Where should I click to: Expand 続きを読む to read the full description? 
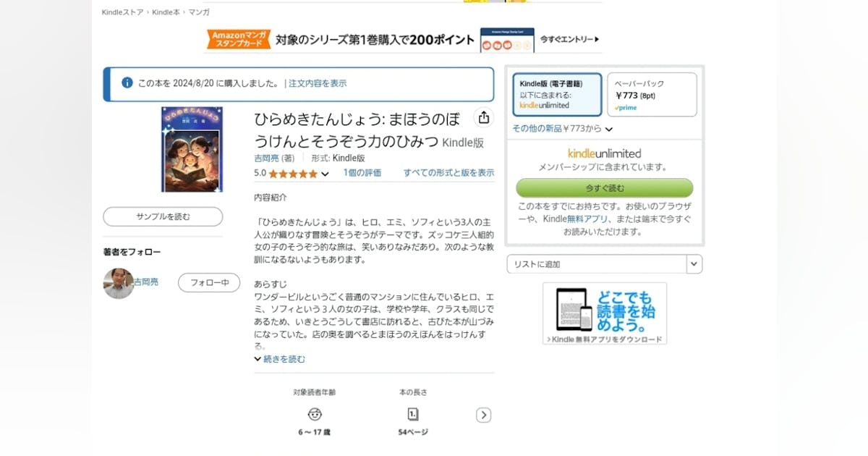(x=280, y=359)
